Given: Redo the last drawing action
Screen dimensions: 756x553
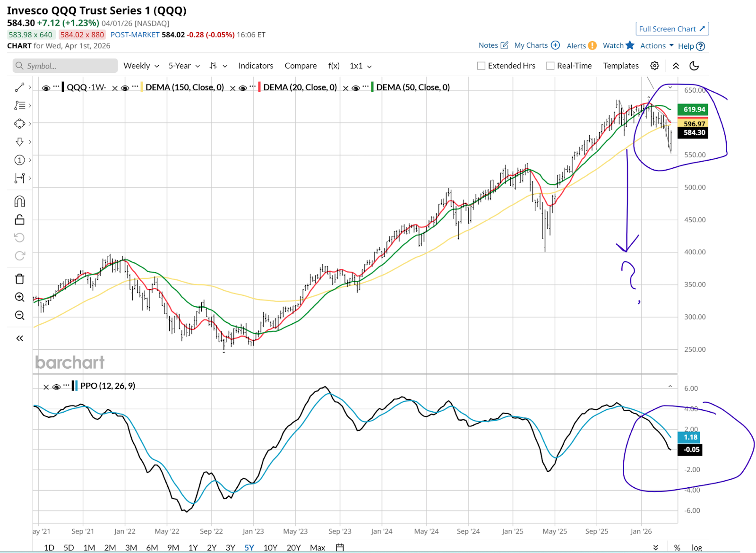Looking at the screenshot, I should click(19, 256).
